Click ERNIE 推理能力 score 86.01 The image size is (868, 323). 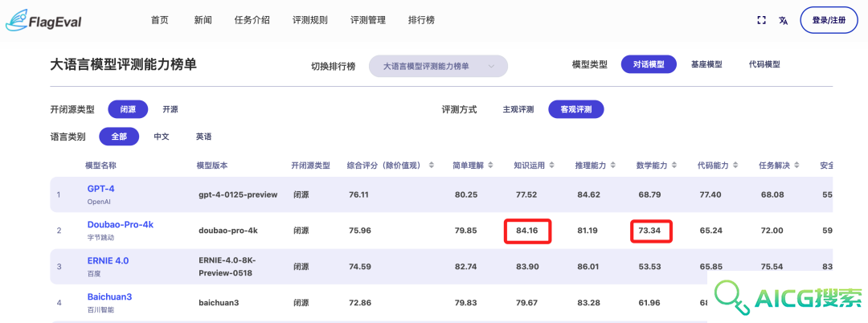pos(588,267)
